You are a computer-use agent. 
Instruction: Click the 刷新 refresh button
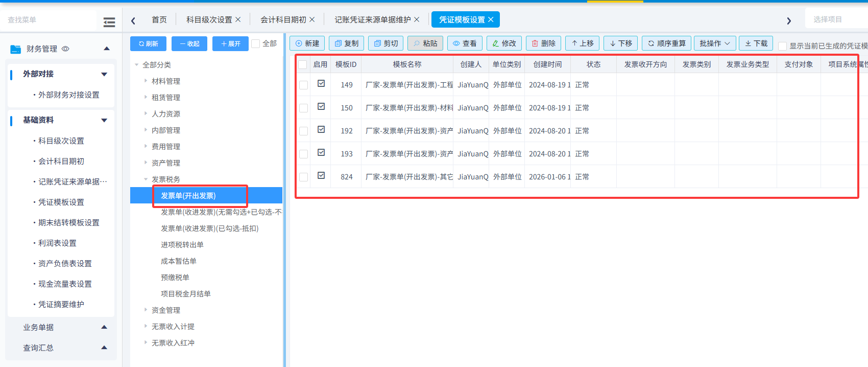[x=148, y=44]
